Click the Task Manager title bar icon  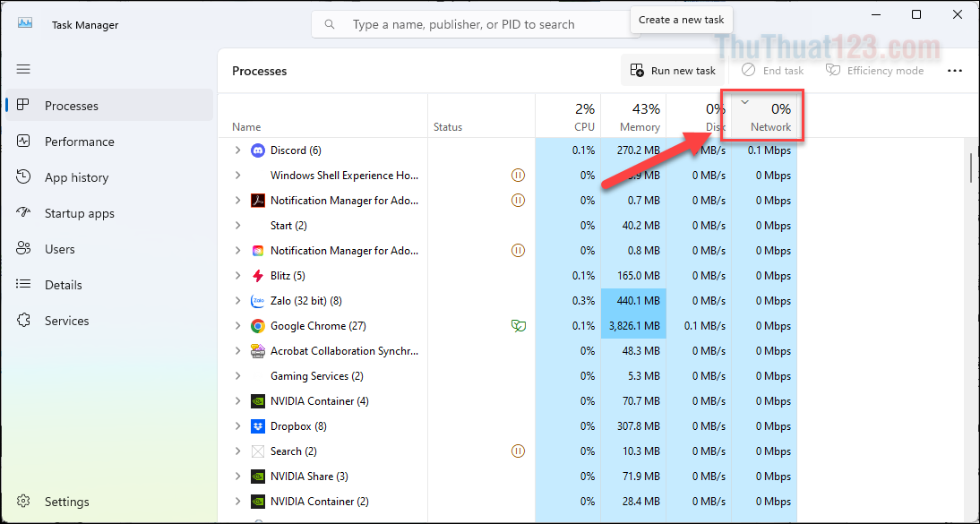pos(25,24)
